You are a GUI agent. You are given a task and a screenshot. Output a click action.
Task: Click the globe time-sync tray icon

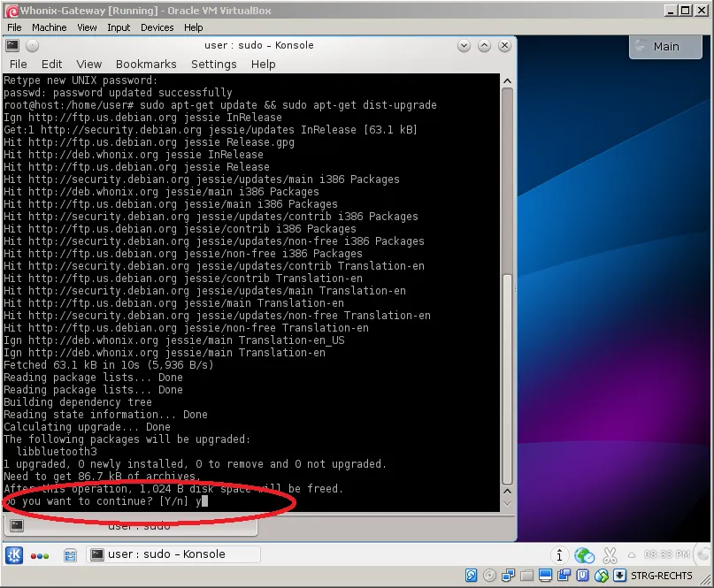click(x=584, y=555)
